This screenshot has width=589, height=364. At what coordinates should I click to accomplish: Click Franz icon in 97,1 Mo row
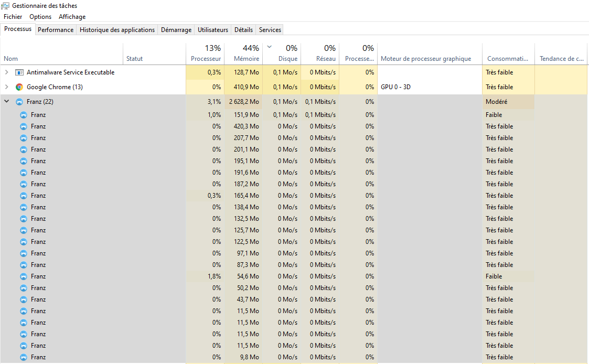pos(23,253)
